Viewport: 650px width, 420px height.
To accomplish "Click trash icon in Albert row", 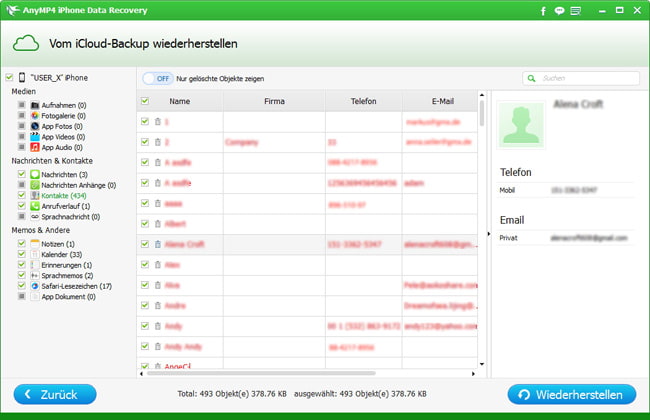I will [158, 224].
